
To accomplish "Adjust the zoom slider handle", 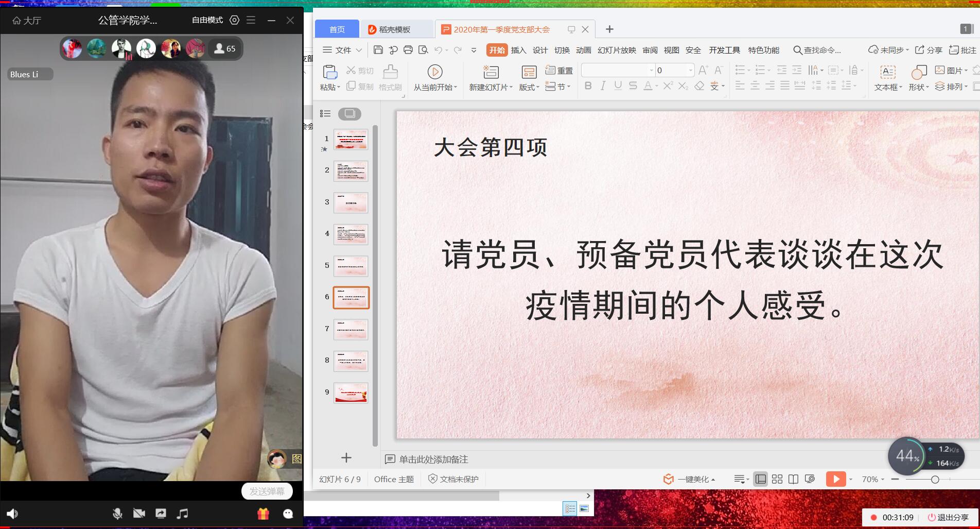I will (935, 480).
